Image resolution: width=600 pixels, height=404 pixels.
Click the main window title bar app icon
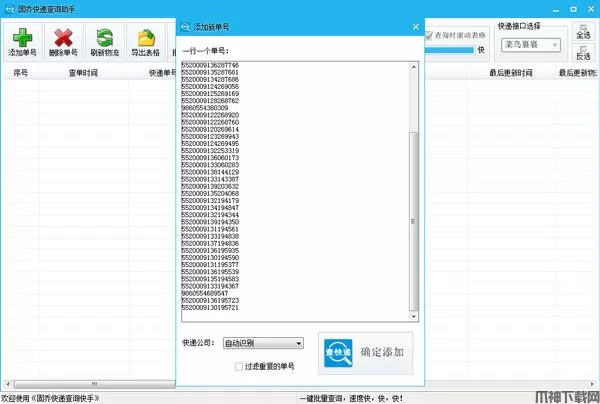coord(9,9)
